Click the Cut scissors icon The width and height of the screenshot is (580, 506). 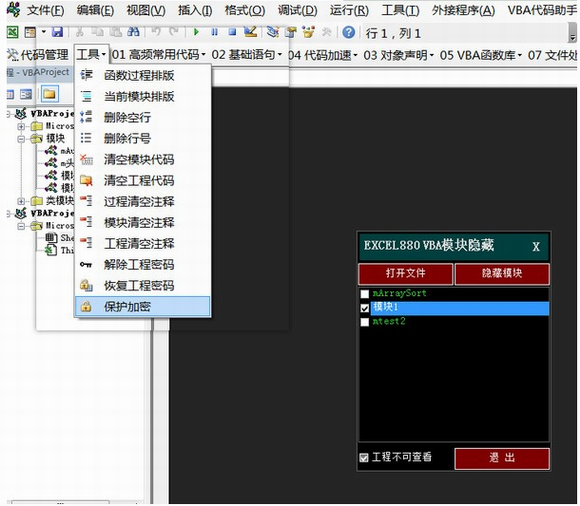point(79,32)
